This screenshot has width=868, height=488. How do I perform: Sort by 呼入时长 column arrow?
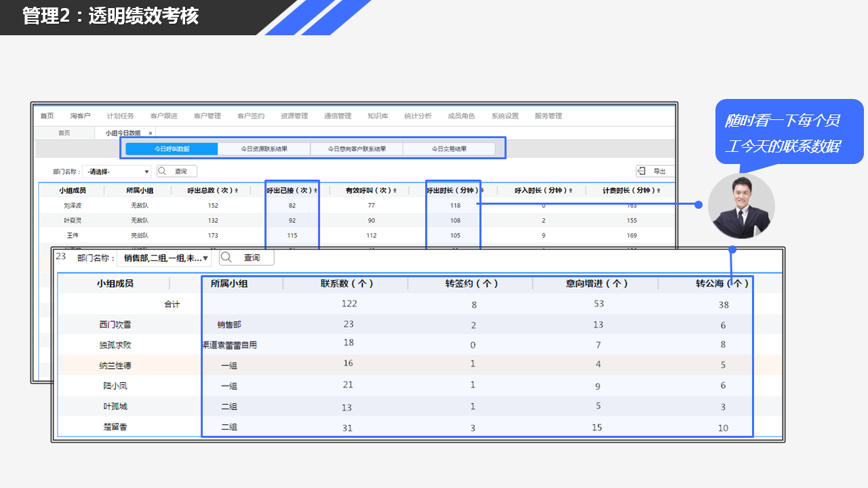pyautogui.click(x=570, y=191)
